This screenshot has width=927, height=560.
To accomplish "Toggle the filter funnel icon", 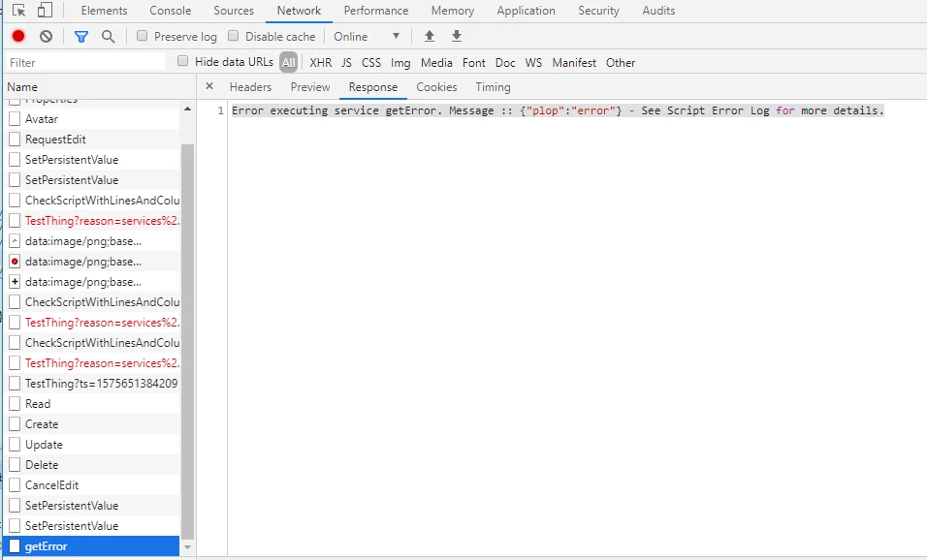I will tap(81, 37).
